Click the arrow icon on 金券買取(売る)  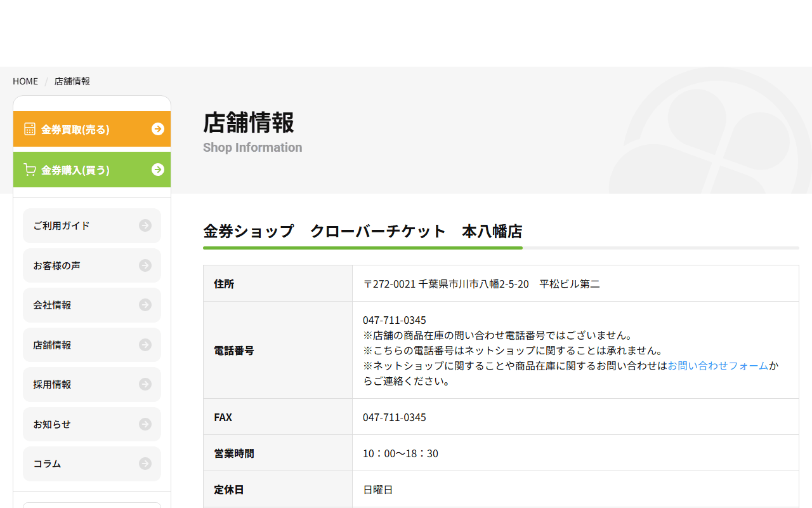pos(158,129)
